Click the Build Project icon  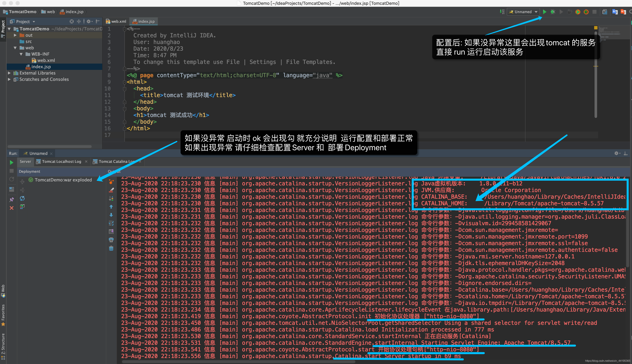point(502,12)
